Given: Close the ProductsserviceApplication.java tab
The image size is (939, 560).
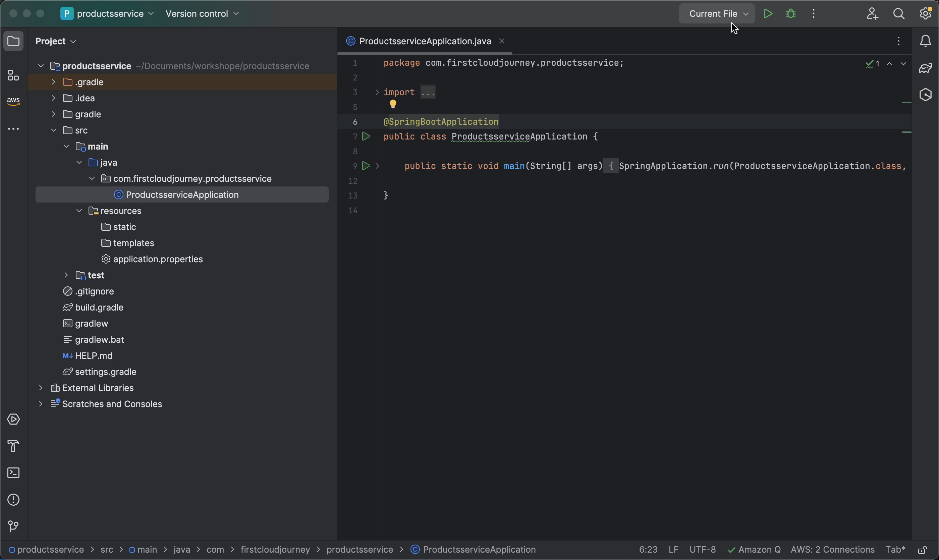Looking at the screenshot, I should [502, 41].
